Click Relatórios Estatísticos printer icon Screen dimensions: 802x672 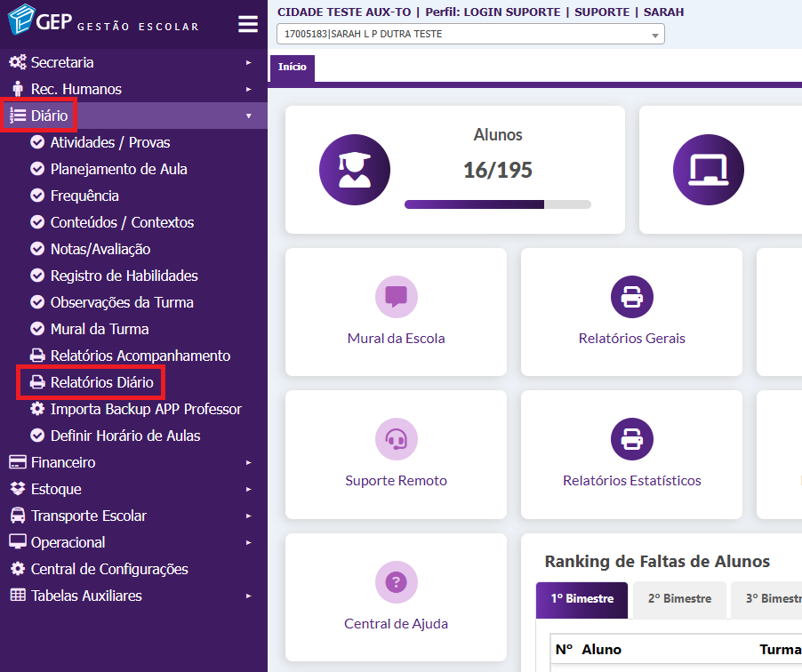[631, 439]
